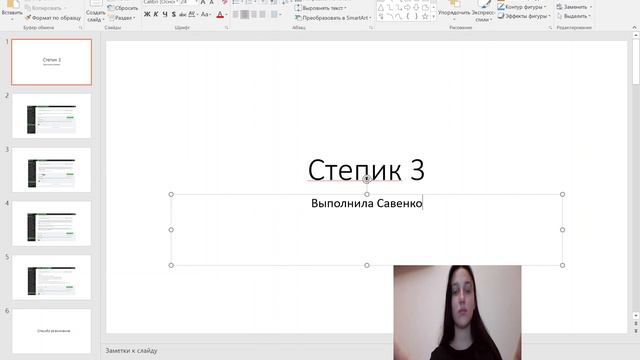This screenshot has height=360, width=640.
Task: Open Change Case (Аа) dropdown
Action: [206, 15]
